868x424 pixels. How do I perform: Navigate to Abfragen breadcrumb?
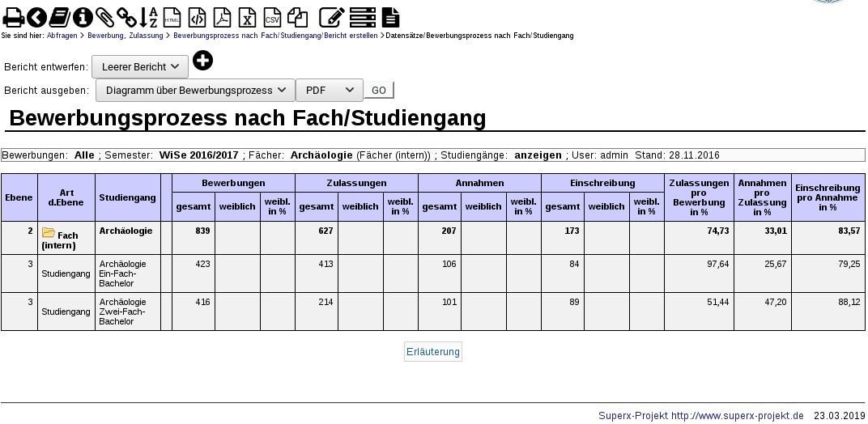tap(62, 36)
